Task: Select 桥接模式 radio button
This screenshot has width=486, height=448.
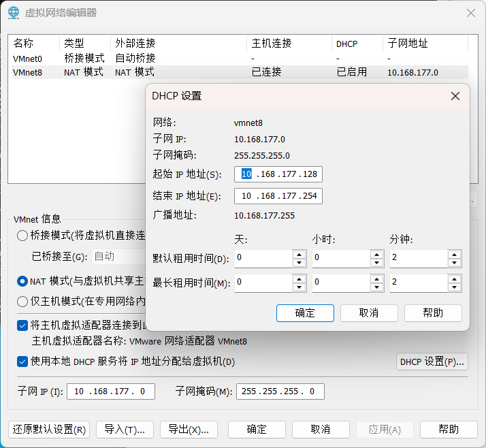Action: pos(22,236)
